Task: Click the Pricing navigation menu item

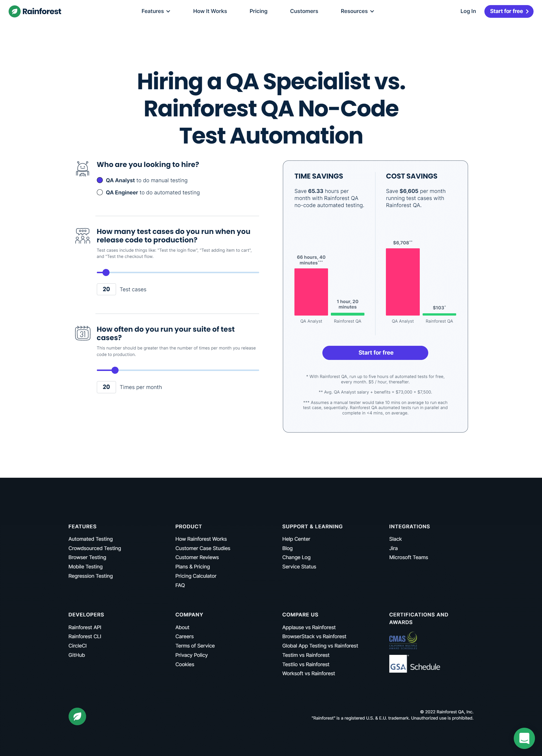Action: click(258, 11)
